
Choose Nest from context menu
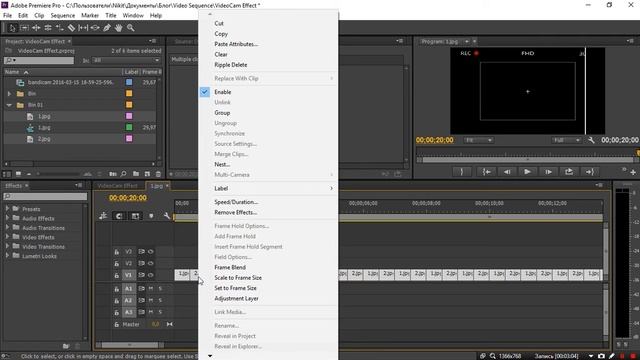222,164
